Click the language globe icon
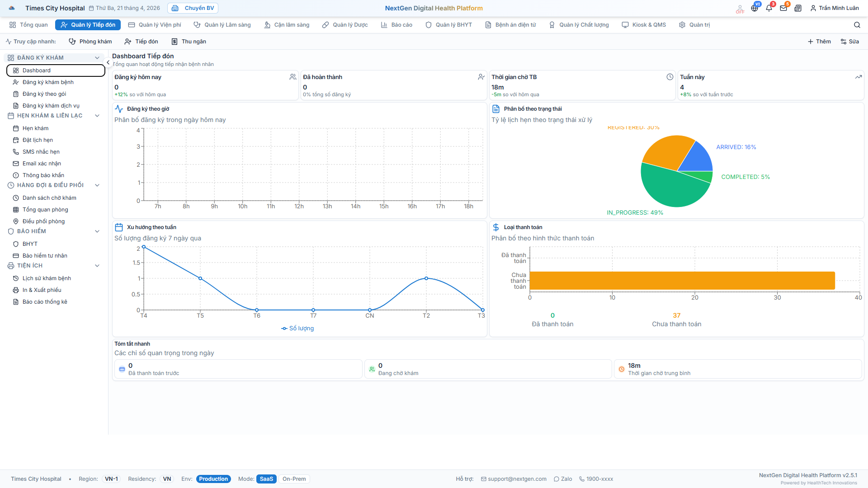This screenshot has height=488, width=868. click(754, 8)
